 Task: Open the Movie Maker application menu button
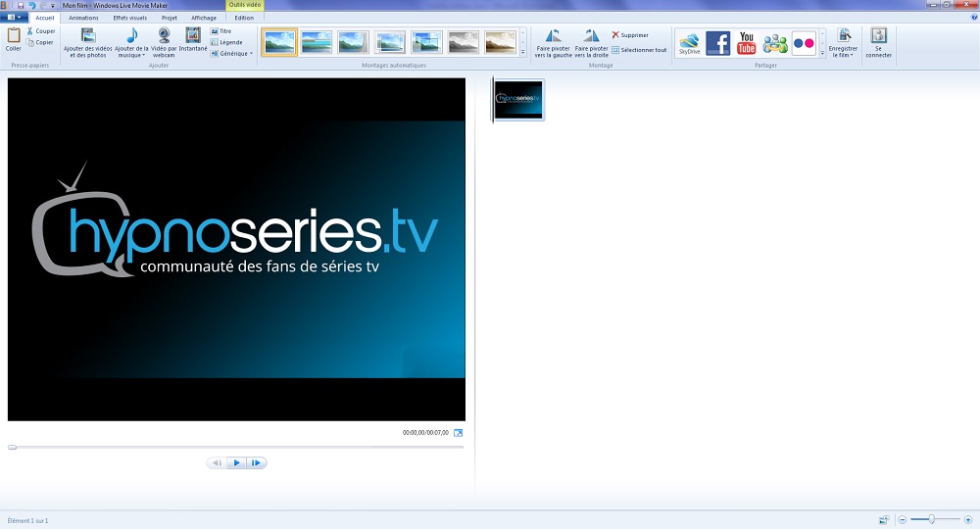[x=14, y=18]
